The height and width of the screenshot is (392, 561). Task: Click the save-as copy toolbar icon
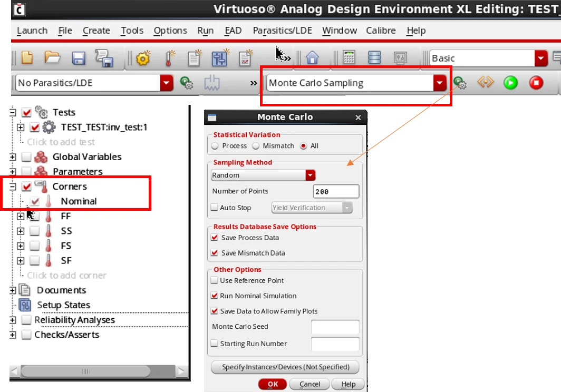tap(104, 58)
